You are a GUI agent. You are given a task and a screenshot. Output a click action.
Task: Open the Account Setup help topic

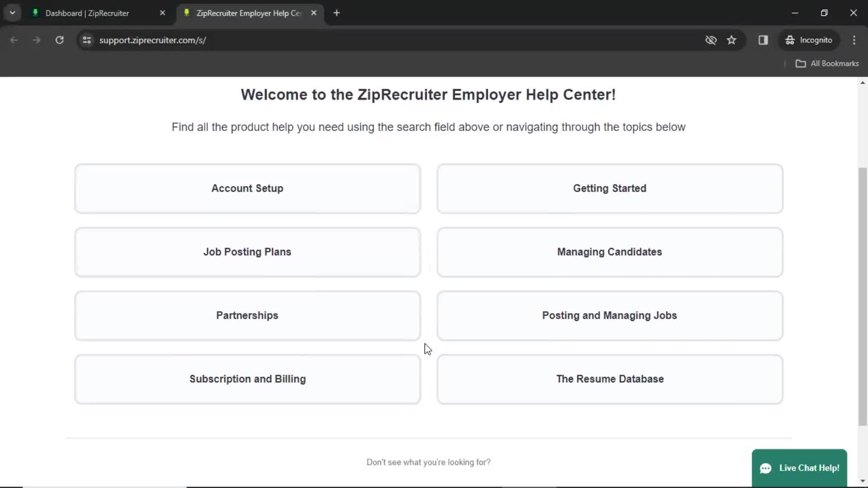coord(247,188)
